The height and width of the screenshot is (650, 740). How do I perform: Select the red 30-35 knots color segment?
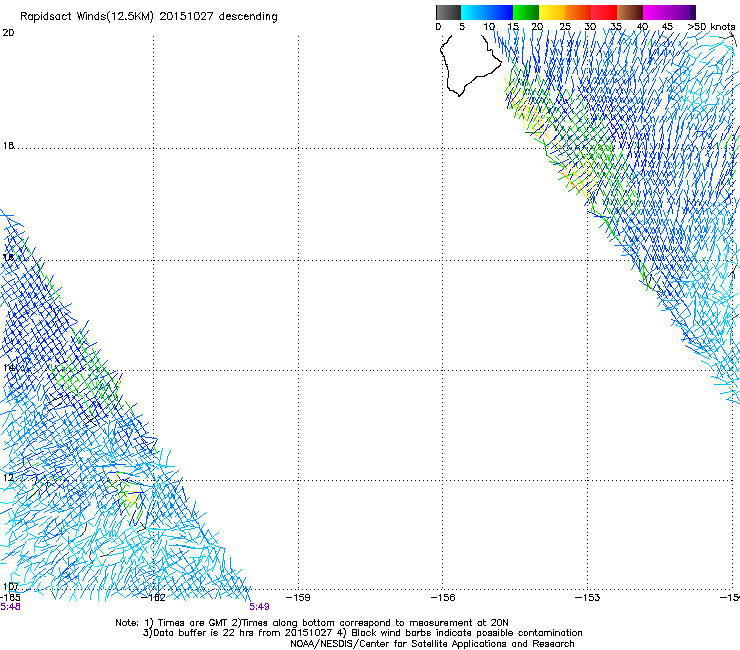tap(604, 12)
